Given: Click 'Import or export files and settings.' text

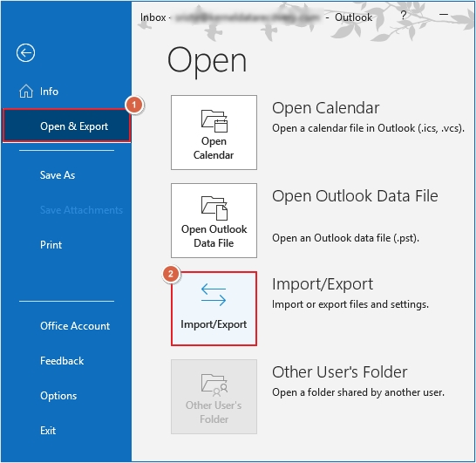Looking at the screenshot, I should coord(350,304).
